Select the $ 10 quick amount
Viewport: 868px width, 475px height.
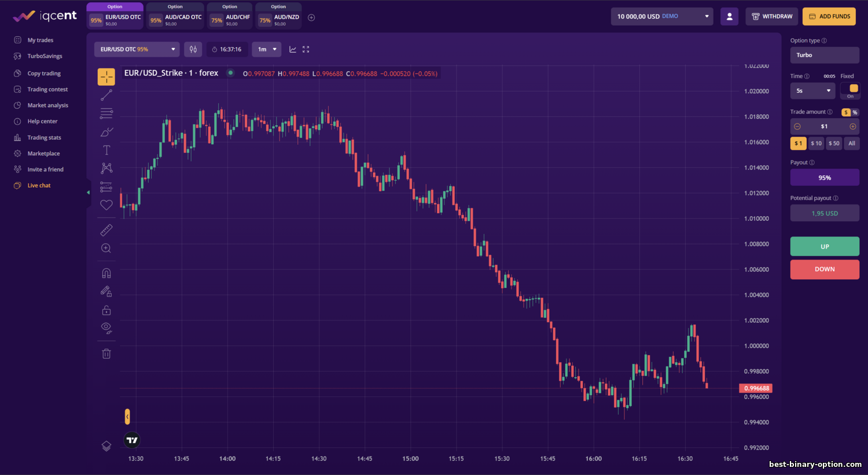(x=816, y=143)
